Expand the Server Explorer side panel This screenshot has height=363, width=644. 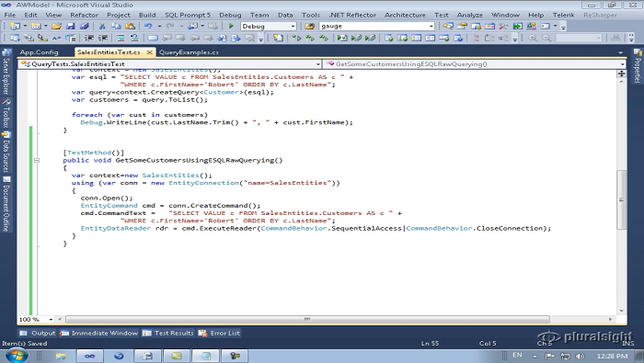tap(6, 71)
